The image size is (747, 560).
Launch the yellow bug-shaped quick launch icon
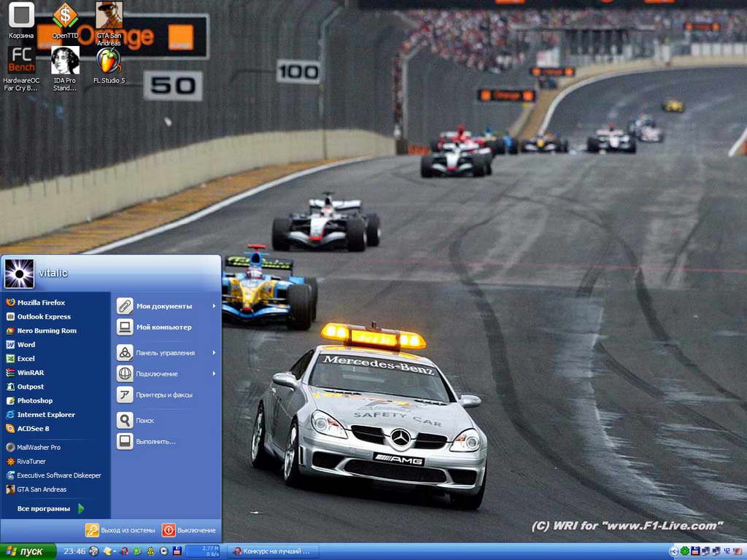pos(150,551)
